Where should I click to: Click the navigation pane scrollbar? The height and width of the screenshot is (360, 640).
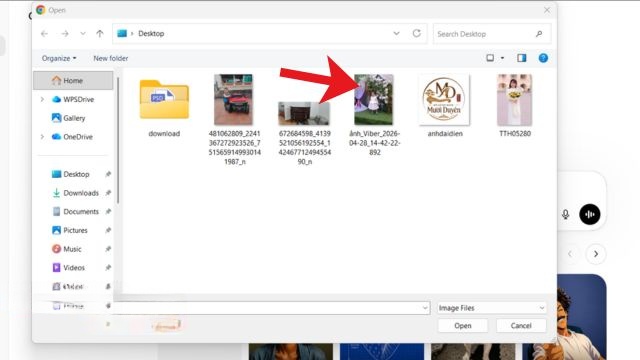tap(118, 141)
